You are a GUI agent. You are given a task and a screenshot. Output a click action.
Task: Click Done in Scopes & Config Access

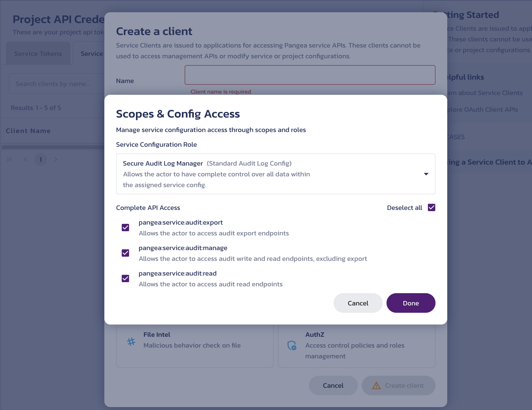(x=411, y=303)
